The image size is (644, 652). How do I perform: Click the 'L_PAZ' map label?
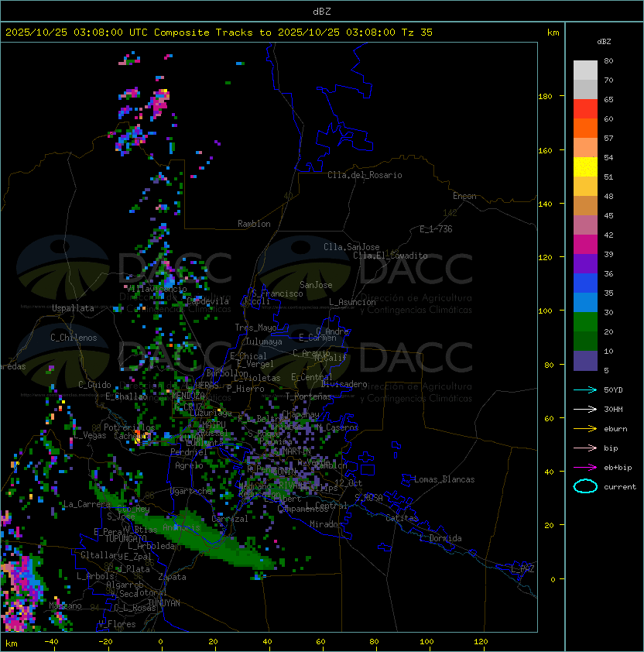tap(522, 569)
